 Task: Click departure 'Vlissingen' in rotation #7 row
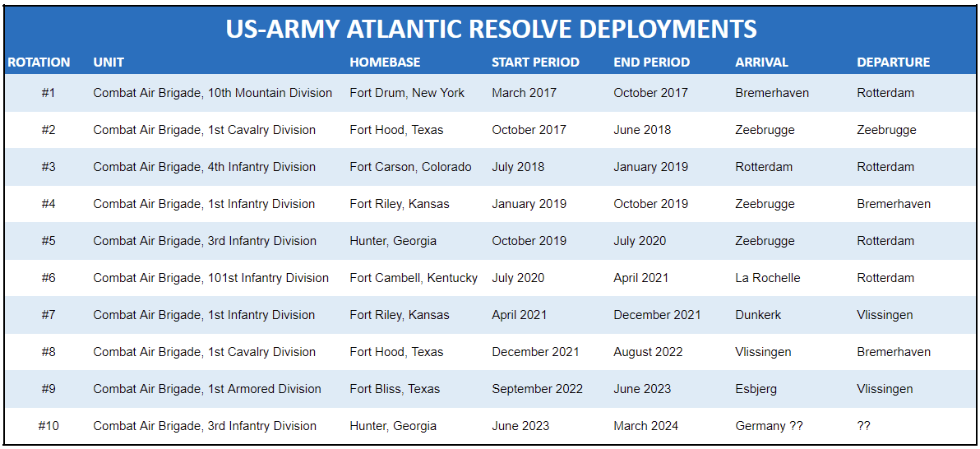pos(885,315)
